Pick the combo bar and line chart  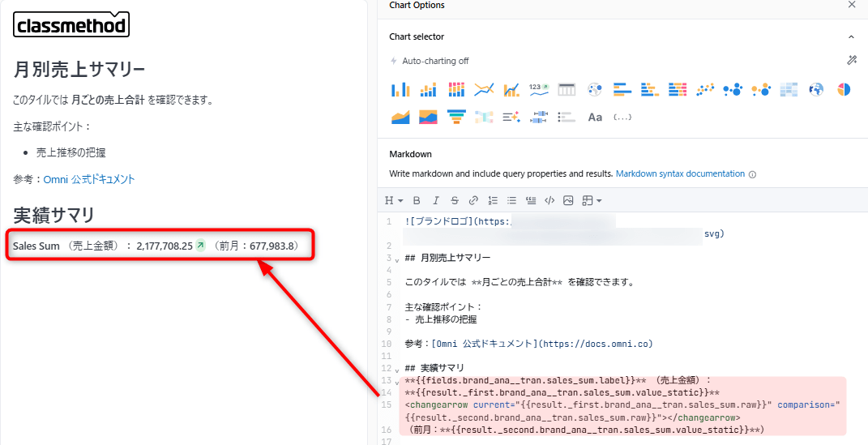511,89
